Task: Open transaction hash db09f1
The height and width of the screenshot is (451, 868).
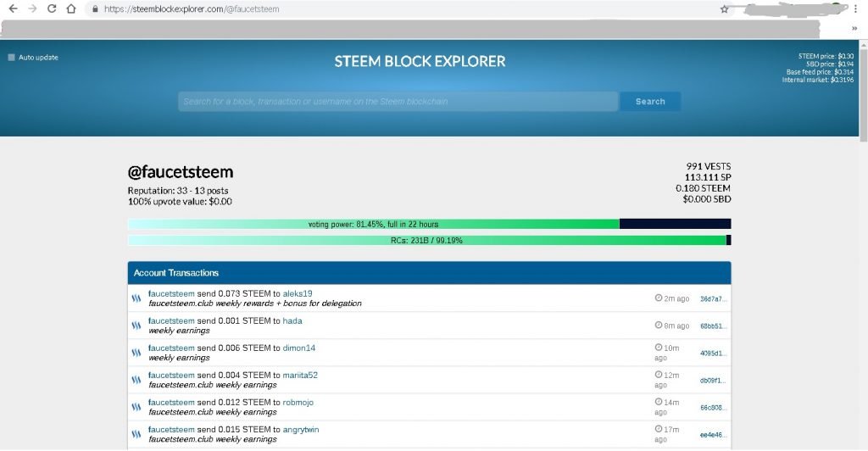Action: click(x=713, y=380)
